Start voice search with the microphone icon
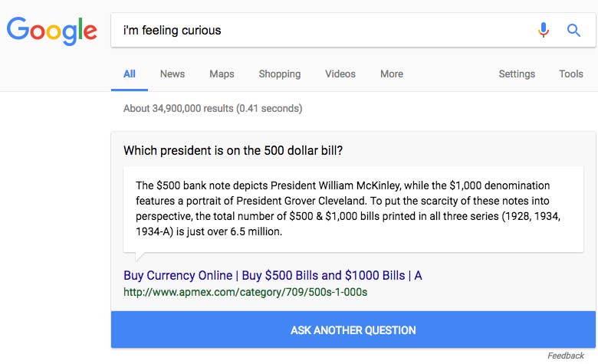 tap(544, 31)
